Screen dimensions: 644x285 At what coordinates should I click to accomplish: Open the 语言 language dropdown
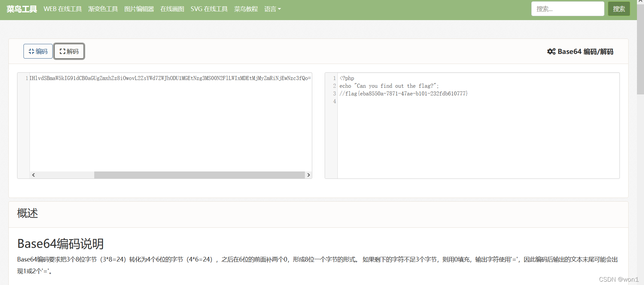272,9
